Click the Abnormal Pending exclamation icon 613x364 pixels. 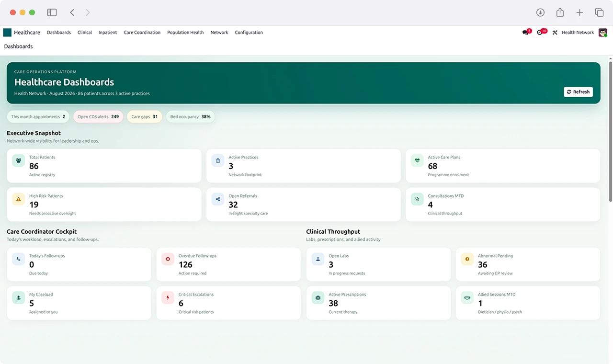click(467, 259)
